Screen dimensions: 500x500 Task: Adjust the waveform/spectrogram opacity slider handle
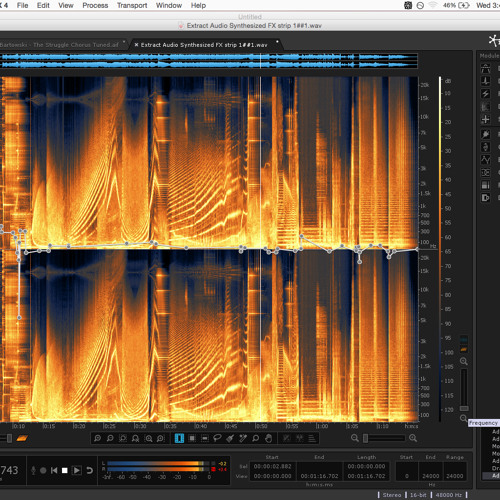(9, 438)
